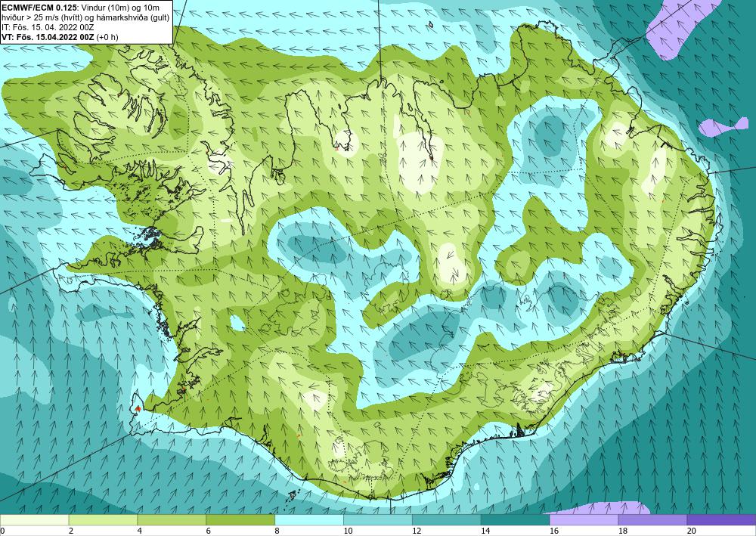Click the 4–6 m/s green legend swatch

click(172, 519)
